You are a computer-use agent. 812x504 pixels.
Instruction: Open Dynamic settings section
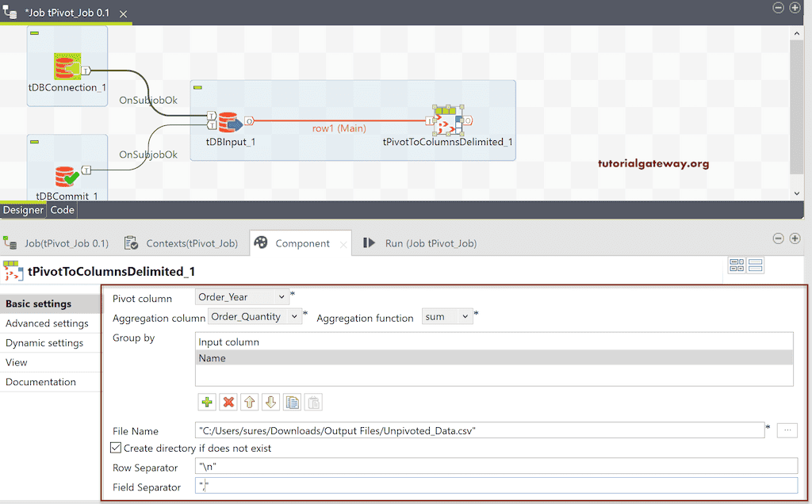pyautogui.click(x=51, y=343)
